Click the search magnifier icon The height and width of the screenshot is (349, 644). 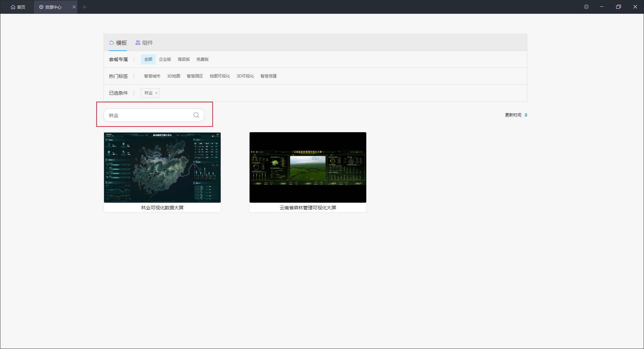click(196, 115)
